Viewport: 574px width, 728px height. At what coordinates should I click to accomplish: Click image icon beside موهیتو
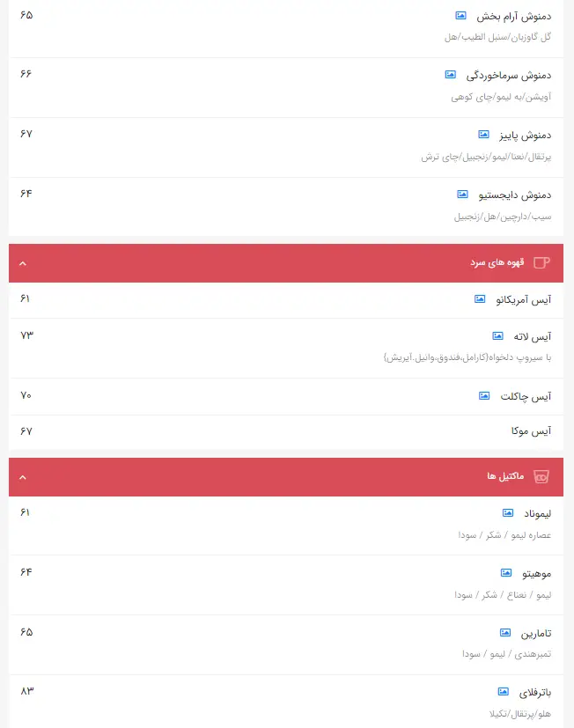pos(506,573)
